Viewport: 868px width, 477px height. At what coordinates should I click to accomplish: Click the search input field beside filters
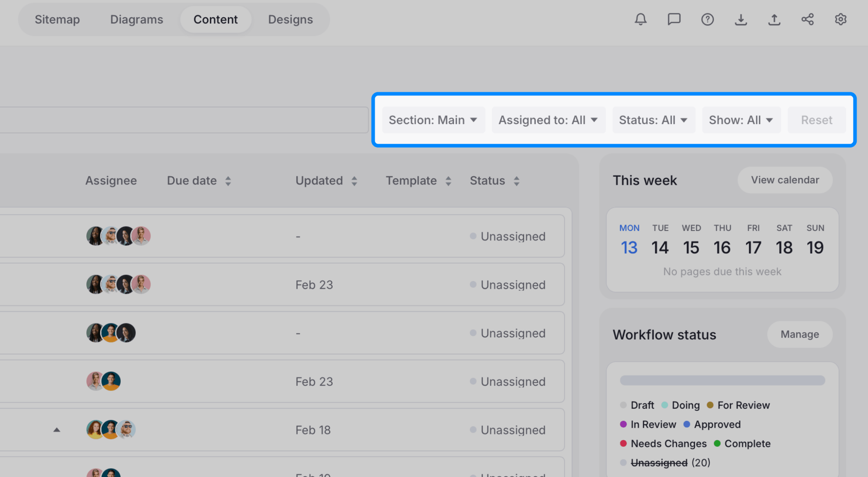coord(184,120)
